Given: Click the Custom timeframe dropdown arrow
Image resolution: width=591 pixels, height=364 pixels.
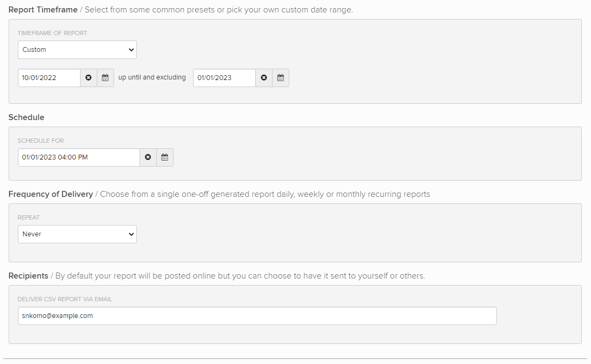Looking at the screenshot, I should (x=130, y=49).
